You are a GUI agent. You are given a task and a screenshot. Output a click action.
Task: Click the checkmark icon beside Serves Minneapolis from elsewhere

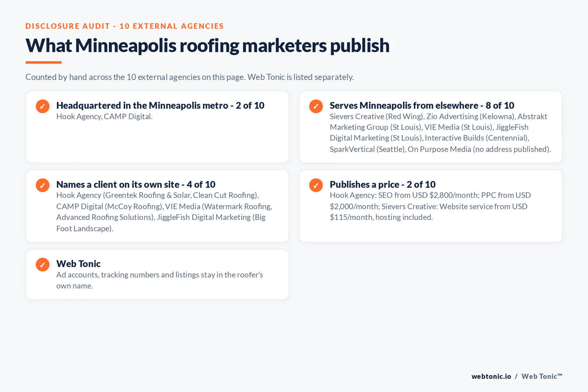pyautogui.click(x=316, y=106)
